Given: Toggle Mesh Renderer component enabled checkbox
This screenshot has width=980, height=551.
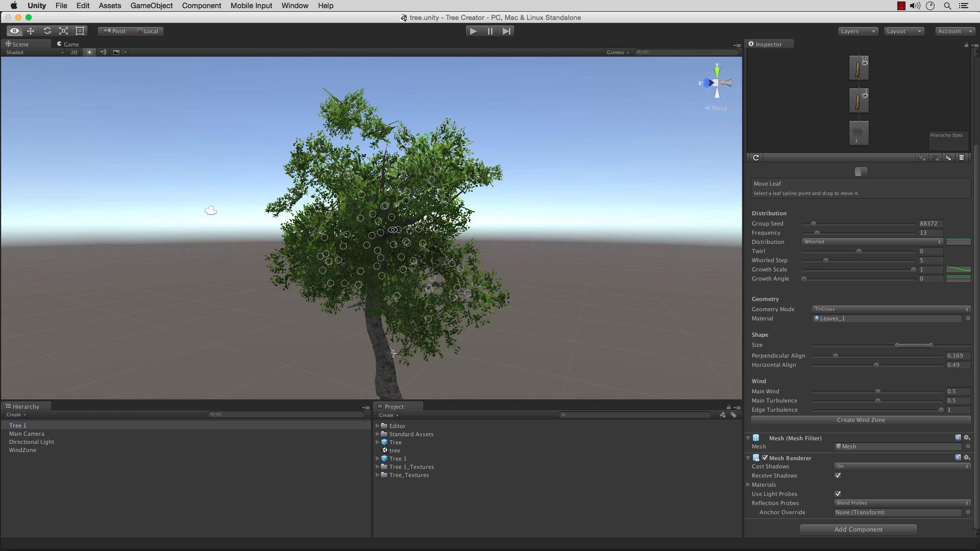Looking at the screenshot, I should click(765, 458).
